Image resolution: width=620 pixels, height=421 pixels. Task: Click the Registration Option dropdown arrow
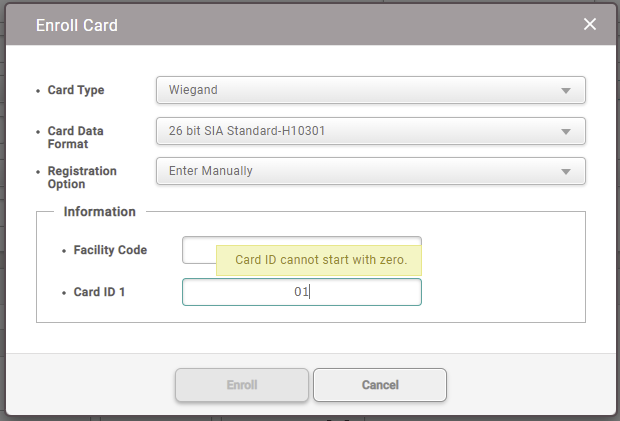click(x=566, y=172)
